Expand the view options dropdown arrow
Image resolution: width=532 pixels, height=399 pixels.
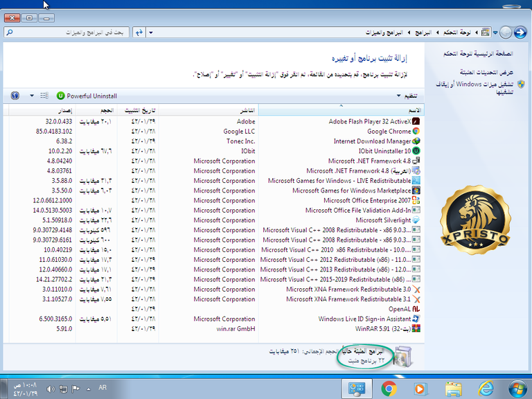pyautogui.click(x=32, y=96)
